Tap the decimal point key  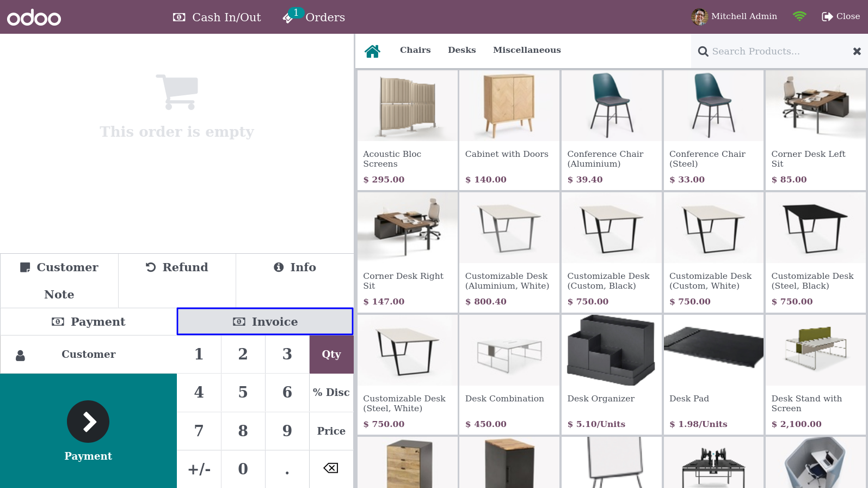click(x=287, y=469)
